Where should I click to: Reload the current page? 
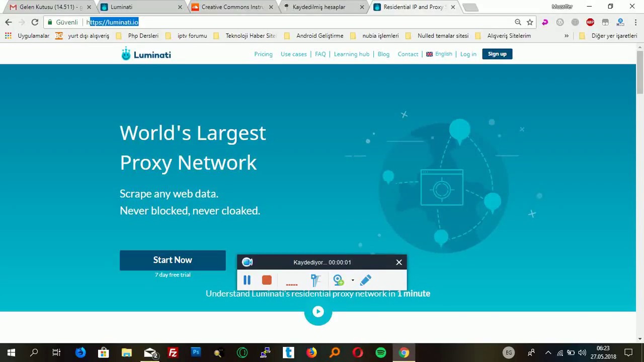tap(35, 22)
